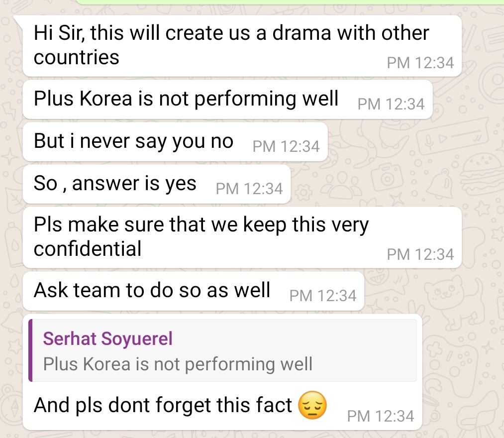Image resolution: width=504 pixels, height=438 pixels.
Task: Select the standalone "Plus Korea is not performing well" bubble
Action: pyautogui.click(x=186, y=99)
